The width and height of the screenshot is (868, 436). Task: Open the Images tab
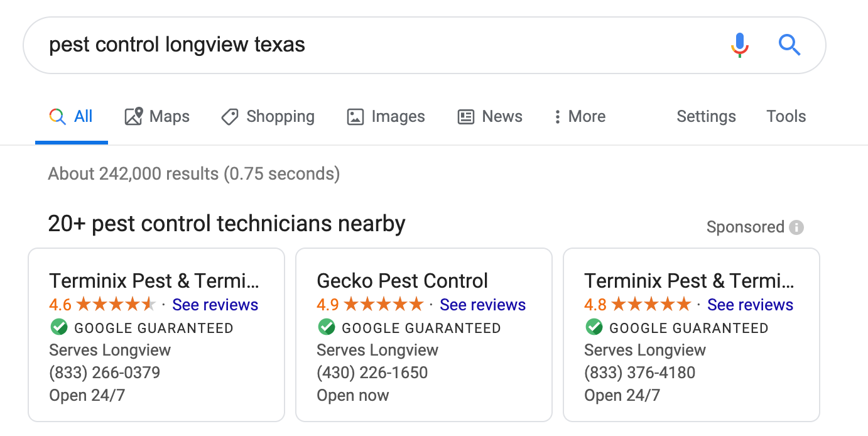point(386,117)
